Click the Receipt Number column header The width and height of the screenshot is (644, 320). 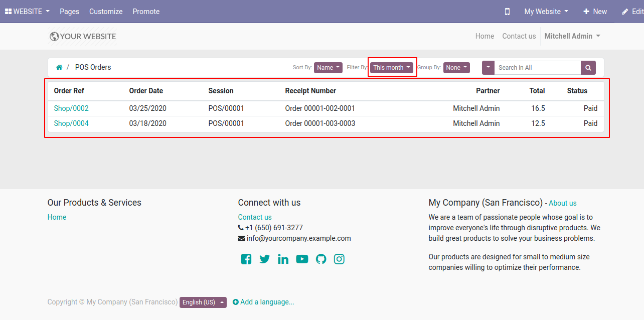tap(310, 91)
